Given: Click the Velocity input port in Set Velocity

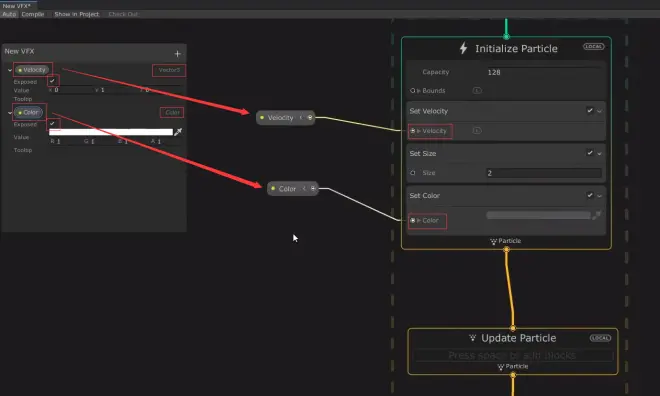Looking at the screenshot, I should (412, 131).
